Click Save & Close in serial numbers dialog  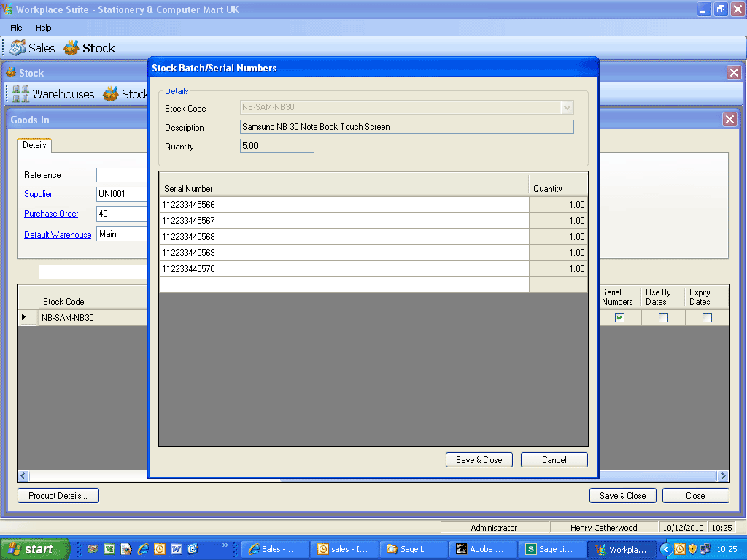tap(479, 460)
